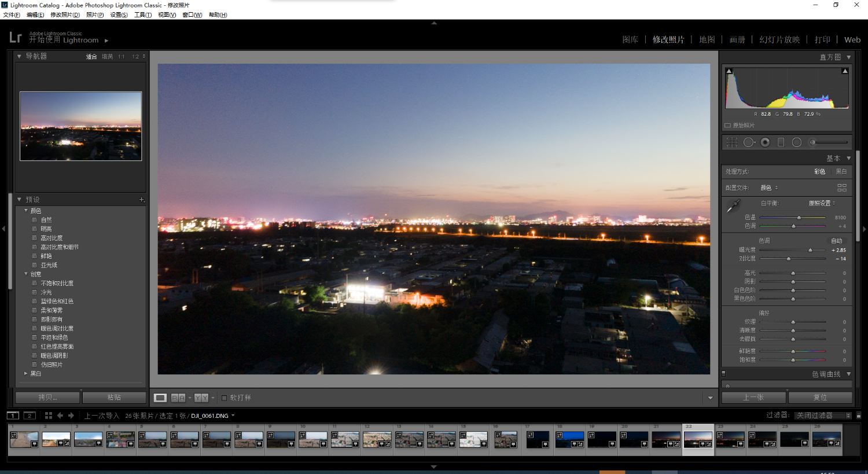Open the 编辑(E) menu
The image size is (868, 474).
pos(35,15)
